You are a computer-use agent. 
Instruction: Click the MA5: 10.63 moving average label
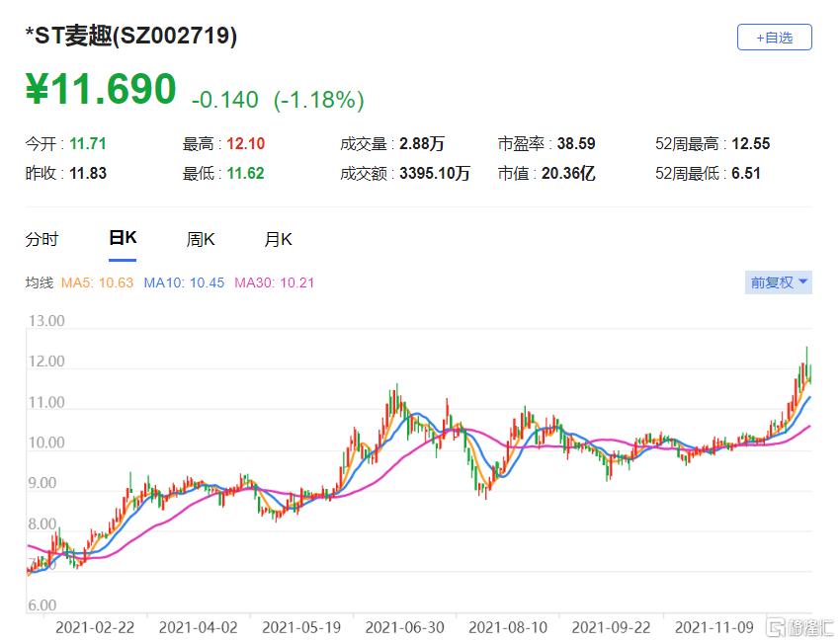click(97, 282)
